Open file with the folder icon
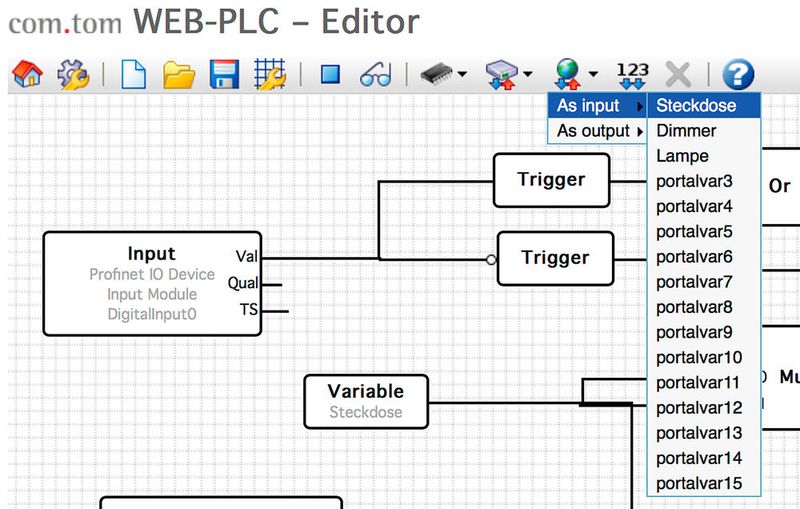Screen dimensions: 800x509 [x=179, y=75]
